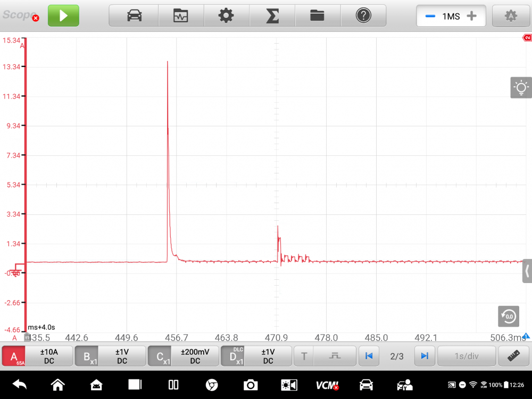The image size is (532, 399).
Task: Go to previous waveform buffer
Action: tap(369, 356)
